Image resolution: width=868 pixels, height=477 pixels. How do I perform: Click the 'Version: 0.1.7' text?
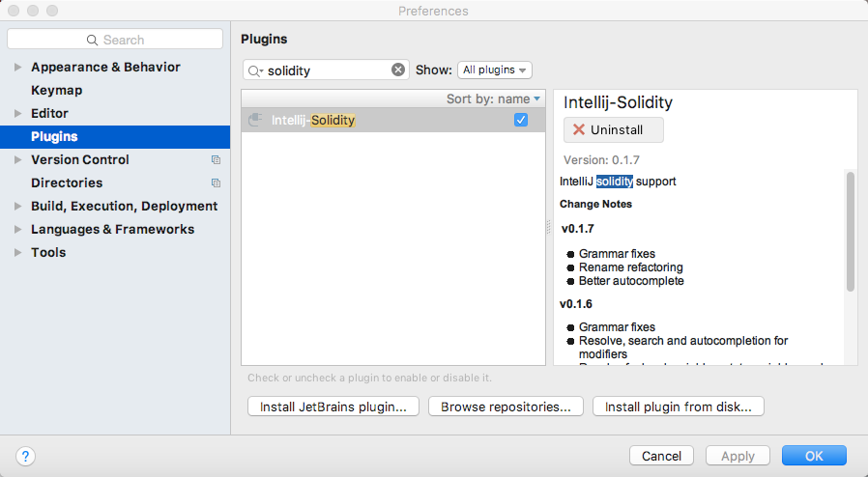[x=601, y=160]
